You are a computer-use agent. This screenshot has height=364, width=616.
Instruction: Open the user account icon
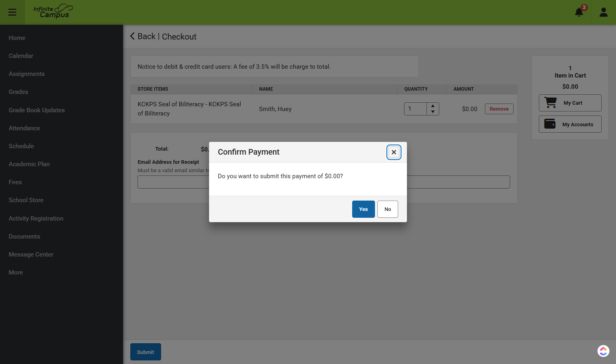(x=604, y=12)
